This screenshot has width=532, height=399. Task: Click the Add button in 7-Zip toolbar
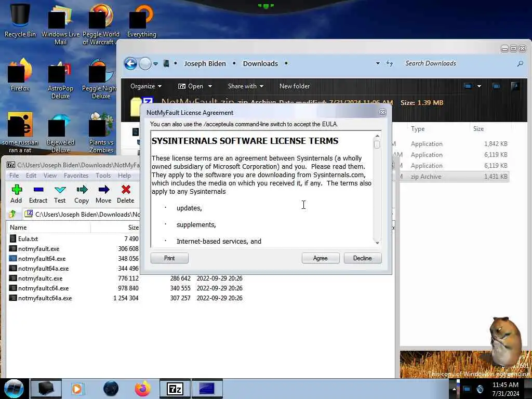coord(16,194)
